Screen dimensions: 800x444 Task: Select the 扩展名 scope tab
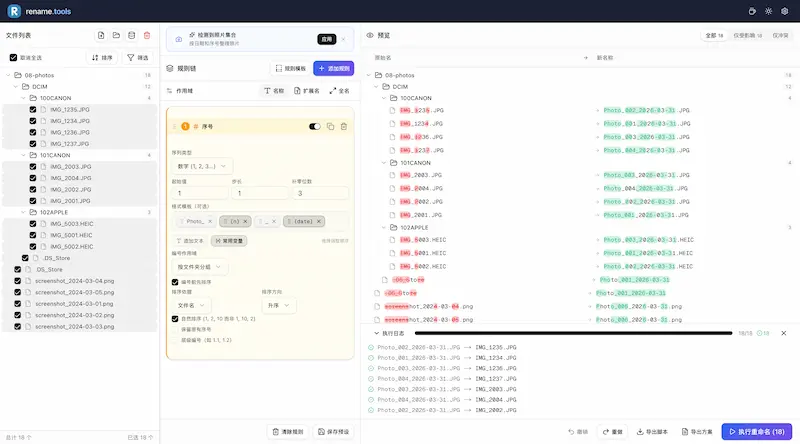tap(307, 91)
